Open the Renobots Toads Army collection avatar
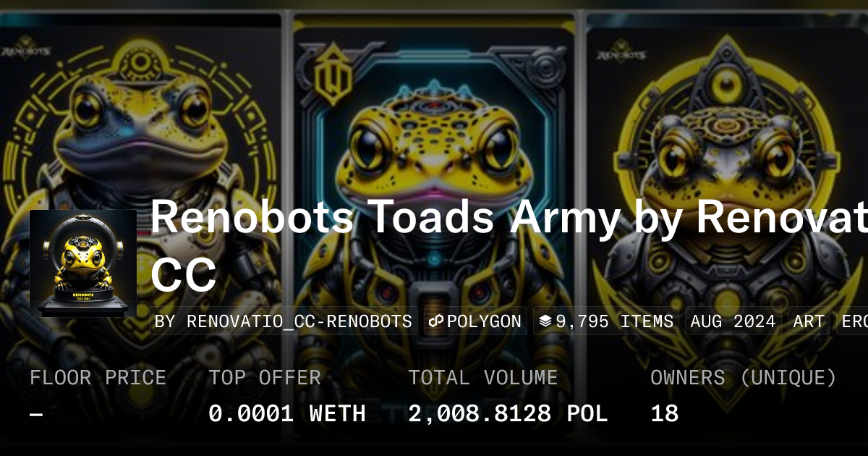This screenshot has width=868, height=456. pyautogui.click(x=83, y=263)
